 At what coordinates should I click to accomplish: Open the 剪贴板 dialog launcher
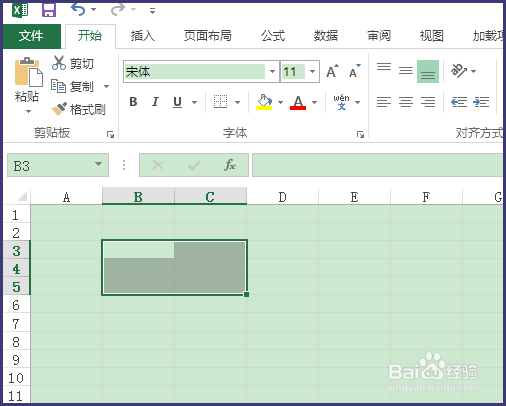tap(110, 134)
